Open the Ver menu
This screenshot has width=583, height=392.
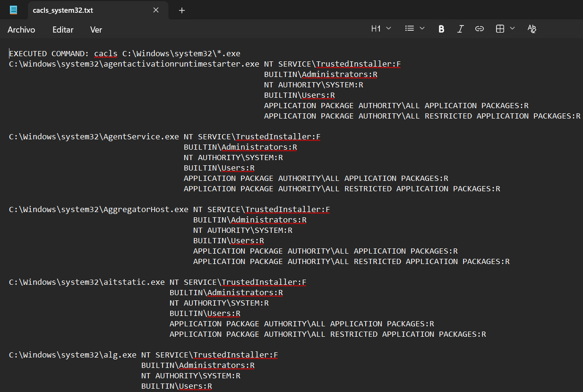pyautogui.click(x=96, y=30)
